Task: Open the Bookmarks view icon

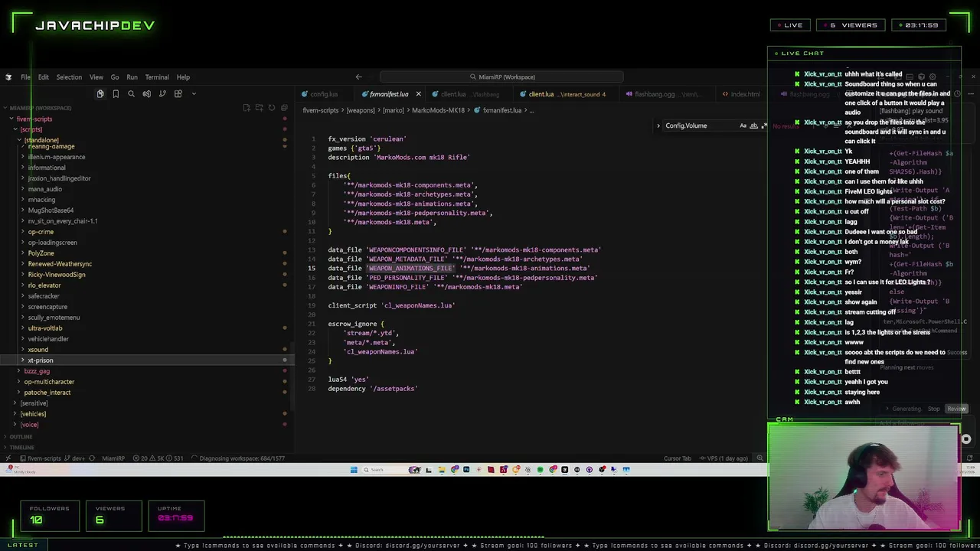Action: click(x=116, y=93)
